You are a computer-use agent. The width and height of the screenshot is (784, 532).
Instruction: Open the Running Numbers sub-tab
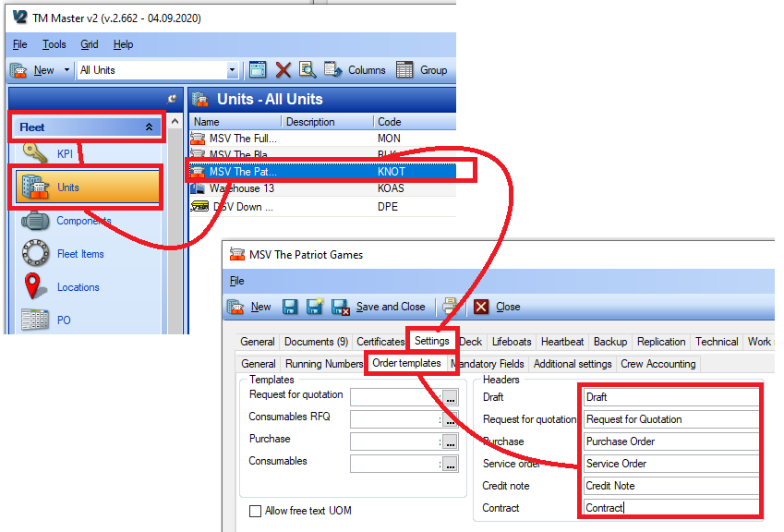[324, 364]
